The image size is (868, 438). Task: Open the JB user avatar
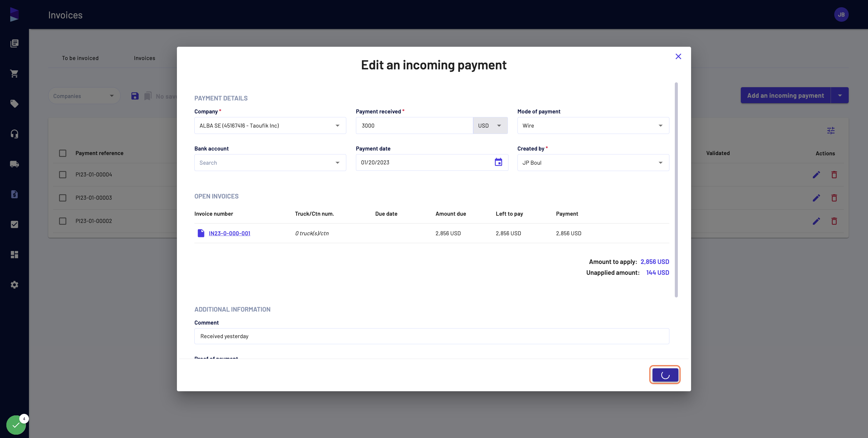pyautogui.click(x=841, y=14)
